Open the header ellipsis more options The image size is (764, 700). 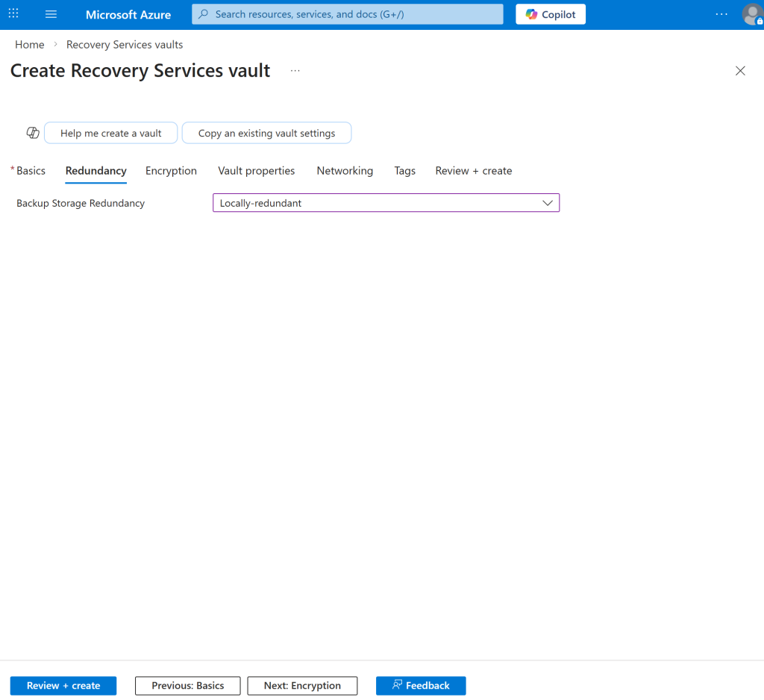[721, 14]
